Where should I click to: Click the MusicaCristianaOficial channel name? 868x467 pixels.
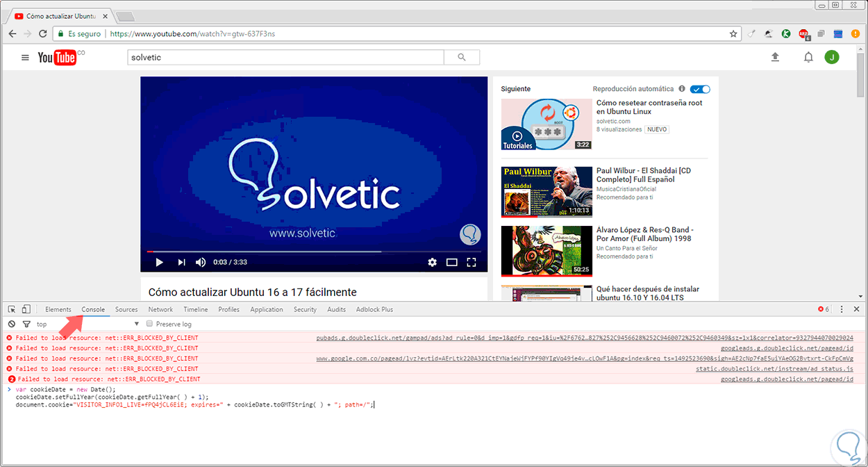(626, 189)
